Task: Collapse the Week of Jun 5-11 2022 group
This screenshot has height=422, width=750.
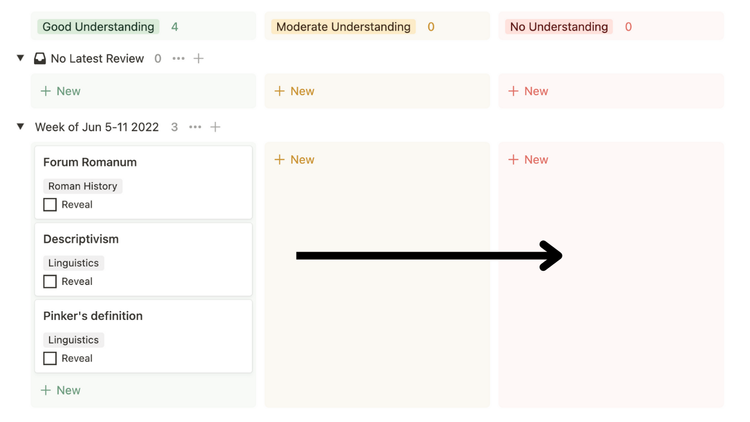Action: click(20, 127)
